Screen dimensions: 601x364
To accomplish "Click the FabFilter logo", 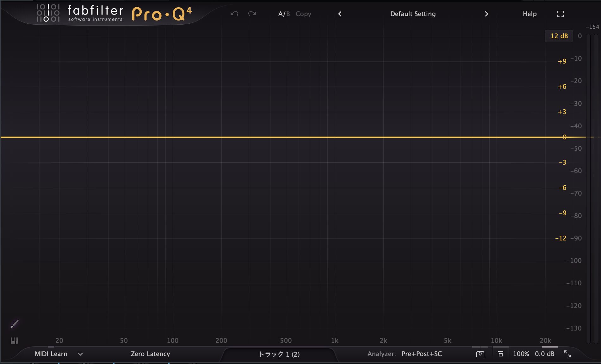I will [x=80, y=13].
